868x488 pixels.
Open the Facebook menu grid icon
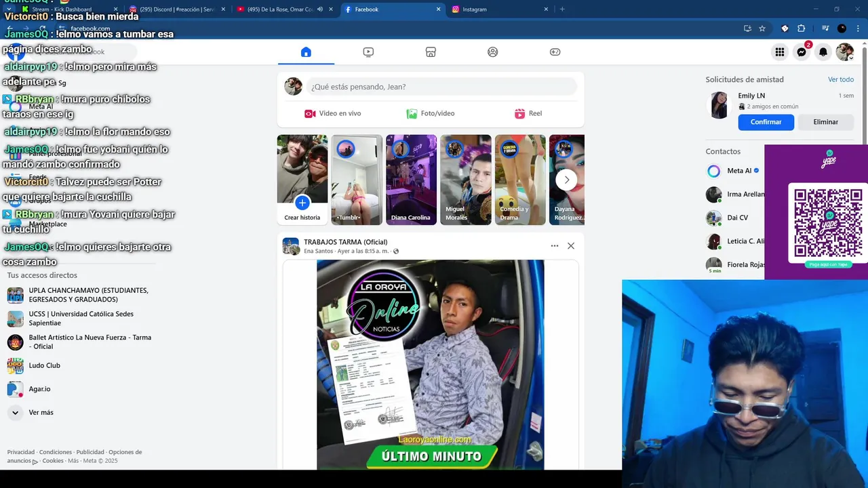[x=780, y=52]
